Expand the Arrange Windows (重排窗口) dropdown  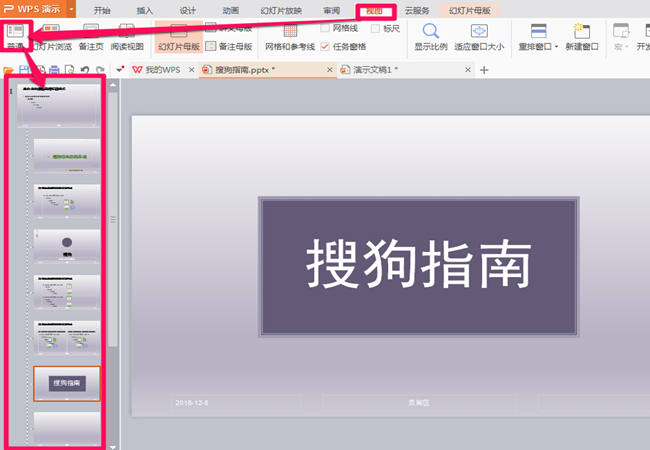(x=556, y=46)
